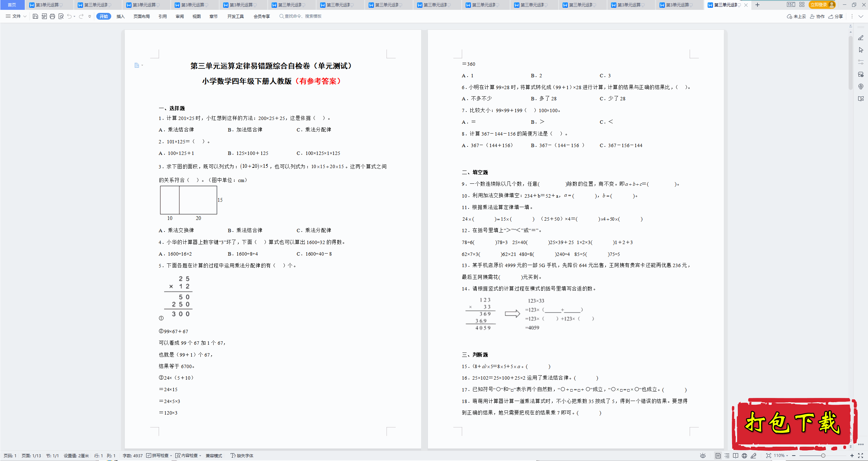Screen dimensions: 868x461
Task: Open the 章节 ribbon tab
Action: pos(214,16)
